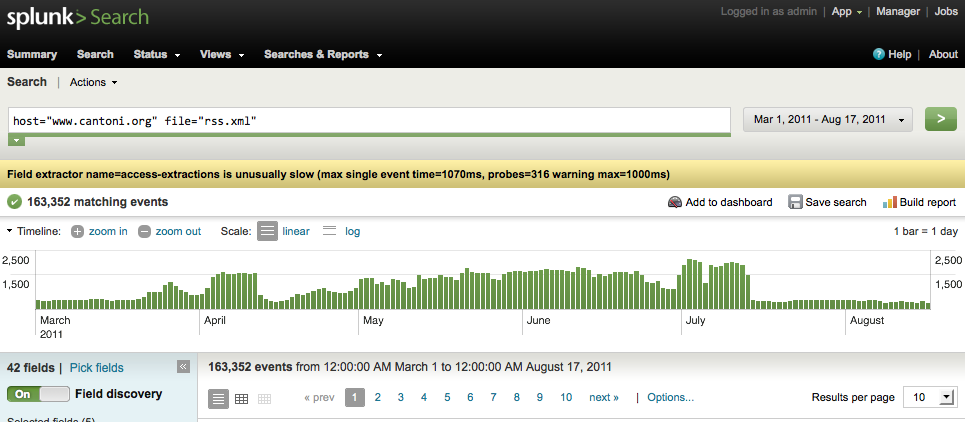Click the Add to dashboard link text
The height and width of the screenshot is (422, 965).
(x=729, y=202)
